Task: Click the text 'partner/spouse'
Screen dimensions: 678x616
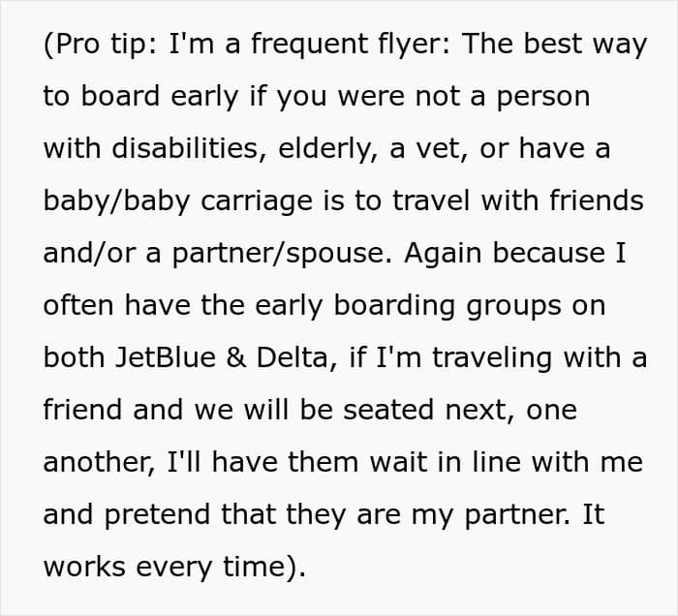Action: click(x=283, y=254)
